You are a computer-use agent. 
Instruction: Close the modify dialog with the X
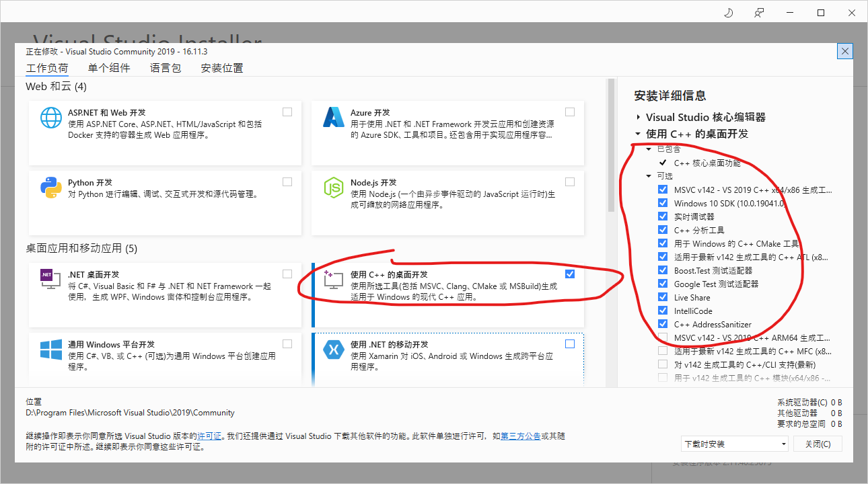[x=846, y=51]
